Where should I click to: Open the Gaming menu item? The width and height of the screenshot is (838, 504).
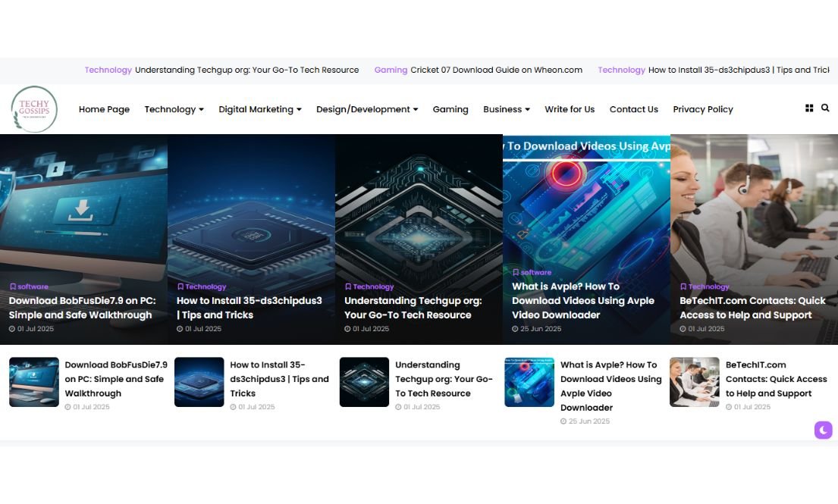tap(450, 109)
